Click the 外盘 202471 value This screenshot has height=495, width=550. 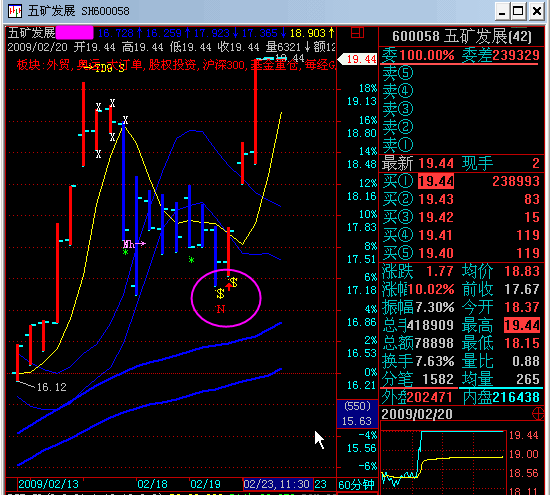430,397
